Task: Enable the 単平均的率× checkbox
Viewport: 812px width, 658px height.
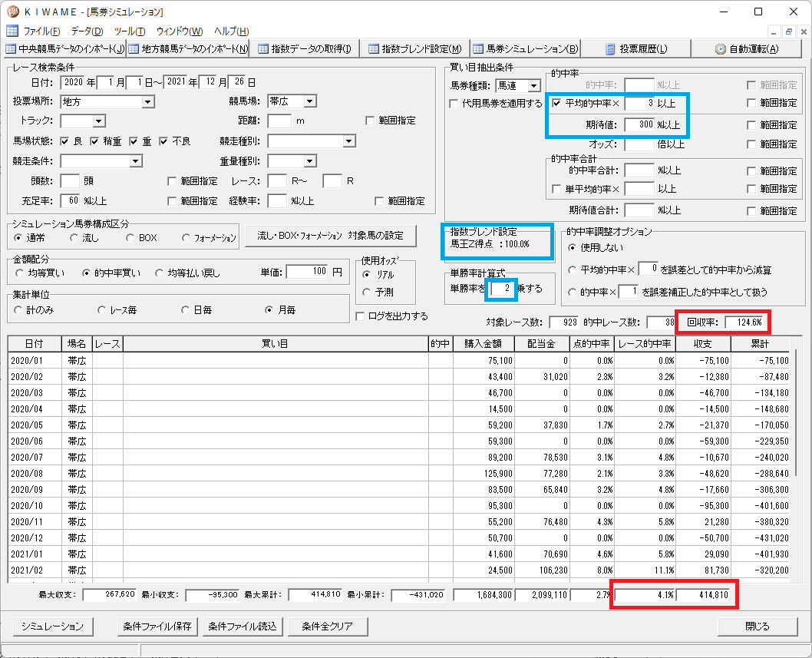Action: [x=556, y=189]
